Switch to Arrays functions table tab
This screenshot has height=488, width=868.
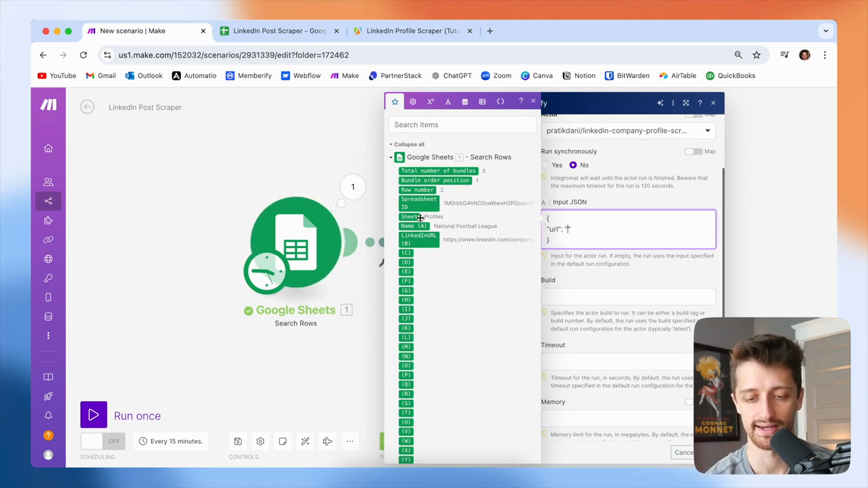coord(482,102)
